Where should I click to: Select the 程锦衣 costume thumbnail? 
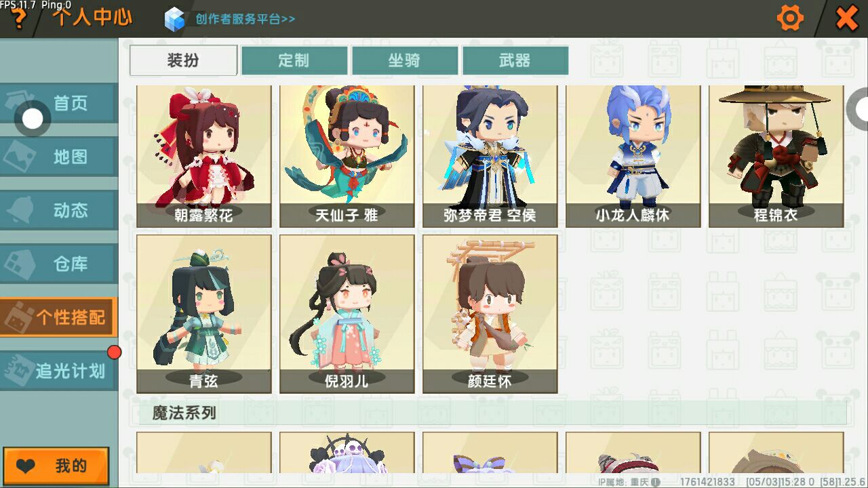tap(776, 156)
